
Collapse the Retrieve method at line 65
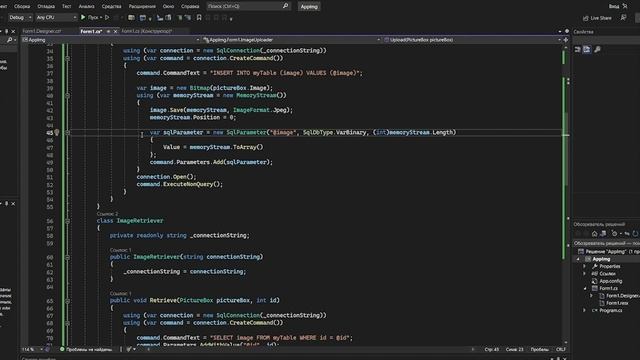[67, 300]
